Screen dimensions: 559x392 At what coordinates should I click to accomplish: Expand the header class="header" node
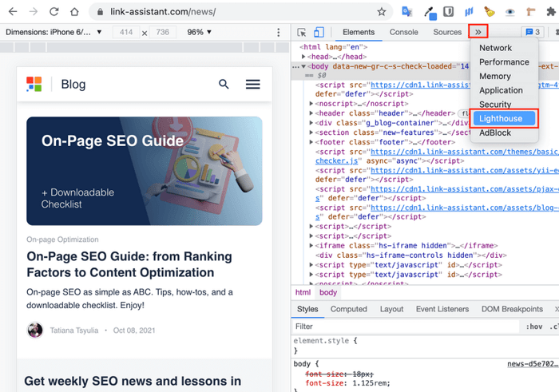tap(311, 113)
